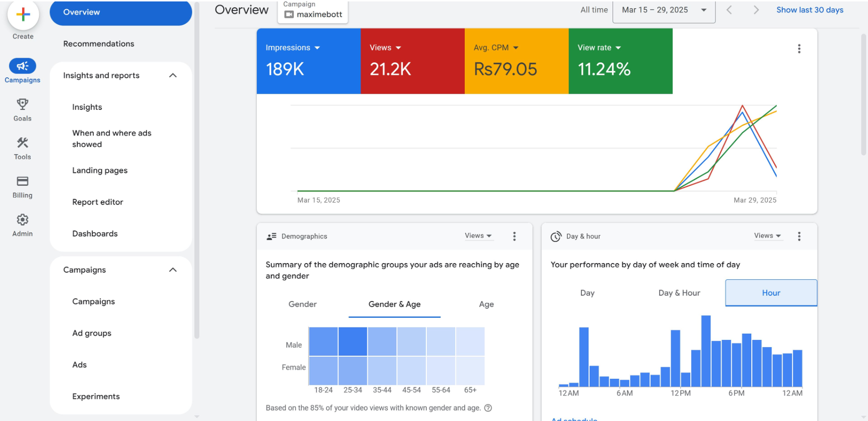Click Show last 30 days link

[x=809, y=10]
